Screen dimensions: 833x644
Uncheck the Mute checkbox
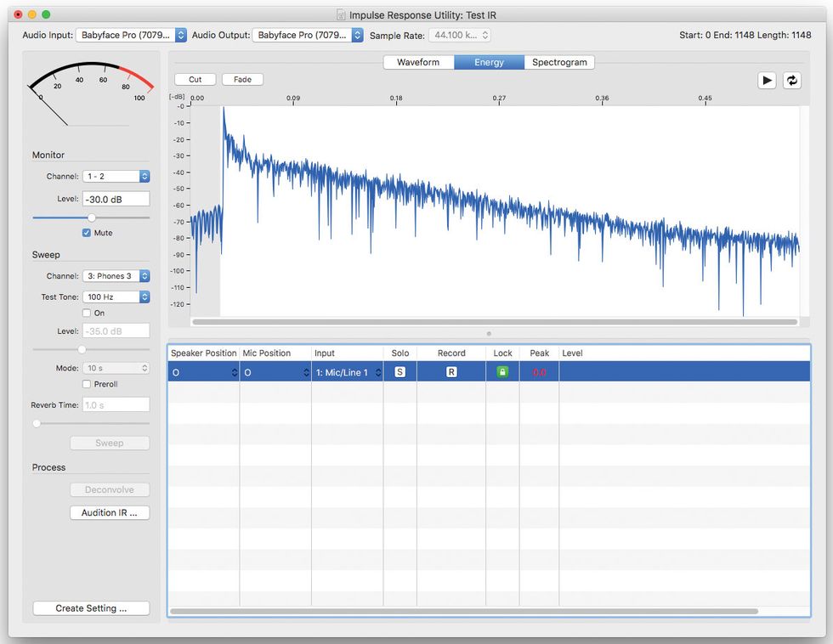click(x=87, y=233)
